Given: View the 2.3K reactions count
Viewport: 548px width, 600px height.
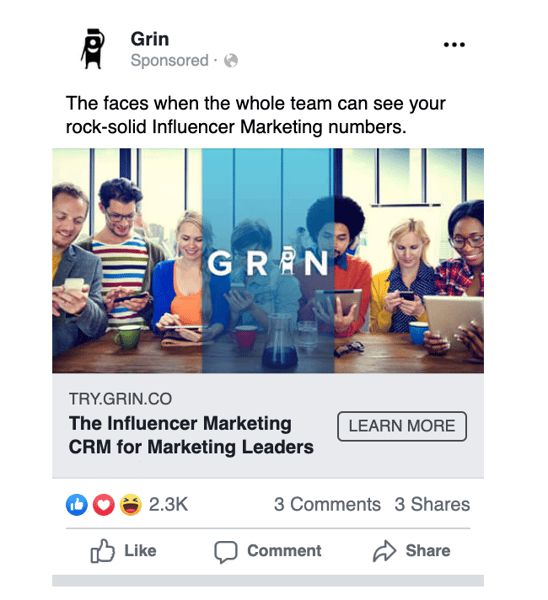Looking at the screenshot, I should click(168, 504).
